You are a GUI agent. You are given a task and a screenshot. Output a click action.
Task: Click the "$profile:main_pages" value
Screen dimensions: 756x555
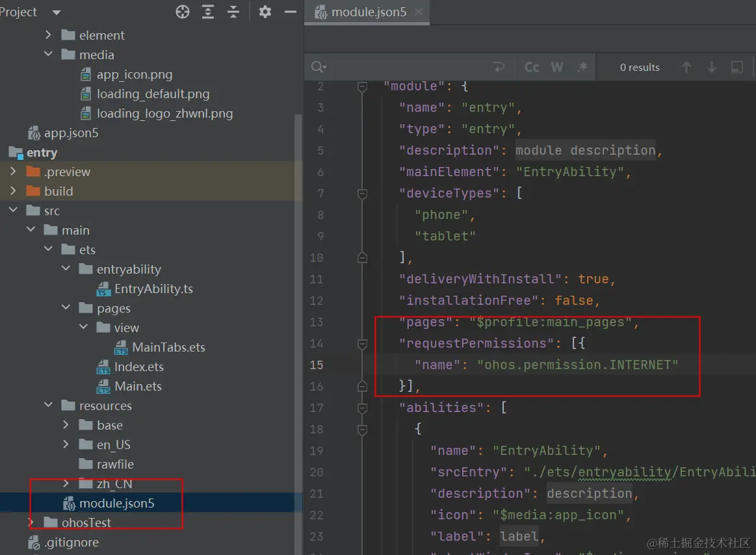551,322
